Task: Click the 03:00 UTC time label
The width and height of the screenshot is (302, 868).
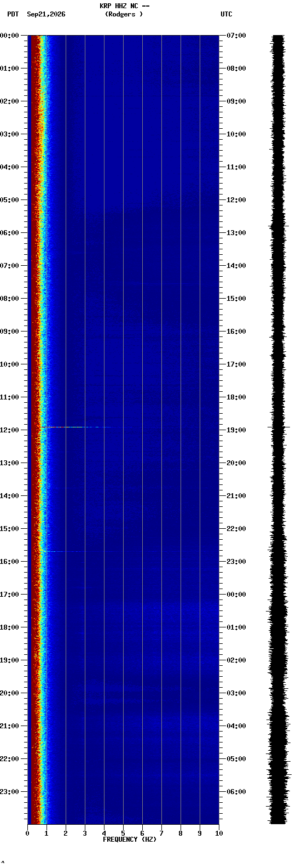Action: (x=236, y=693)
